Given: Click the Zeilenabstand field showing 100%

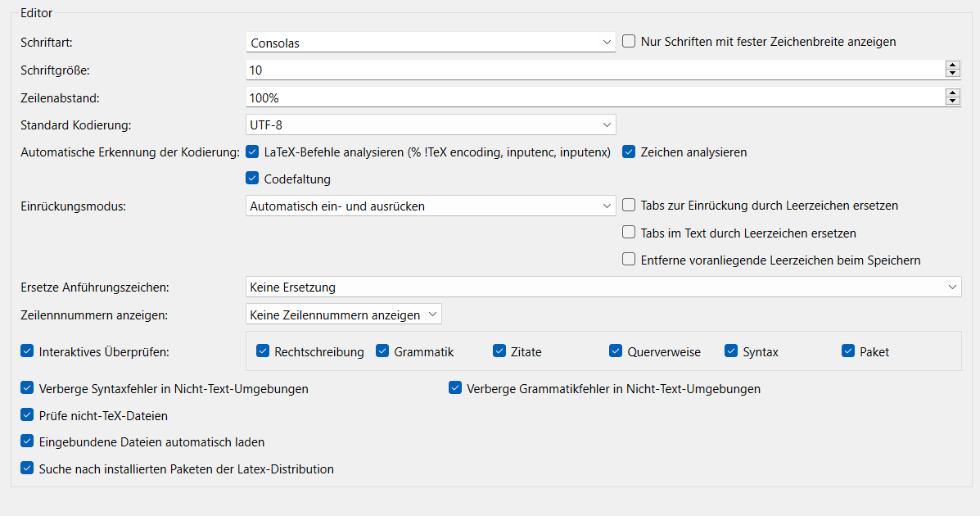Looking at the screenshot, I should pos(595,97).
